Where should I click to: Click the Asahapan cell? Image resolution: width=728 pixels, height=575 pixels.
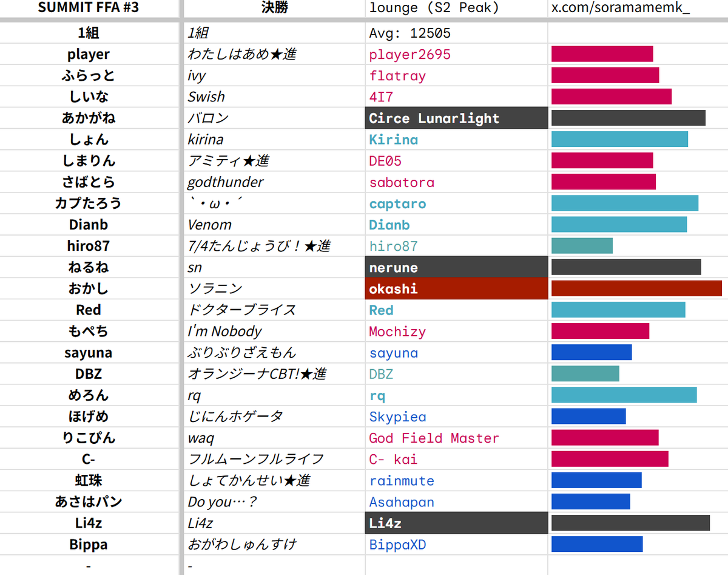(x=456, y=502)
